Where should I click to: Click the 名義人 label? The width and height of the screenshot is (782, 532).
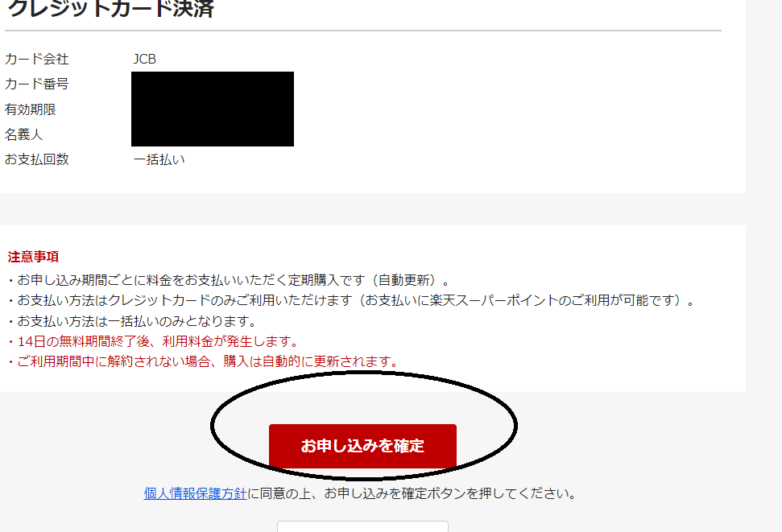click(23, 134)
